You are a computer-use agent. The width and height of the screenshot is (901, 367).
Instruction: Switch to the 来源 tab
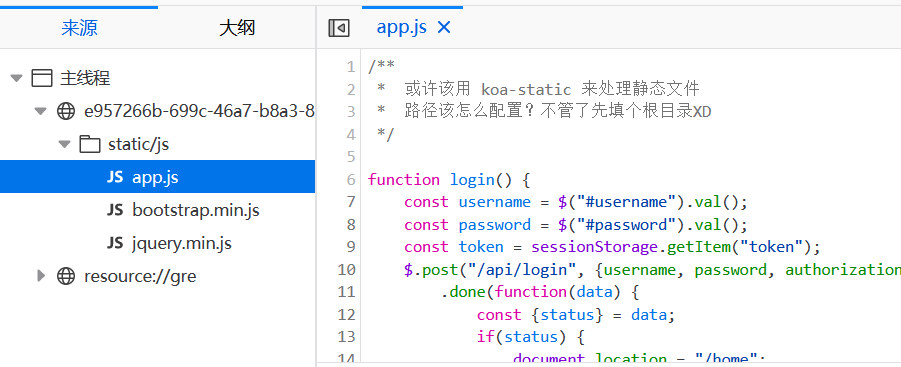click(79, 28)
